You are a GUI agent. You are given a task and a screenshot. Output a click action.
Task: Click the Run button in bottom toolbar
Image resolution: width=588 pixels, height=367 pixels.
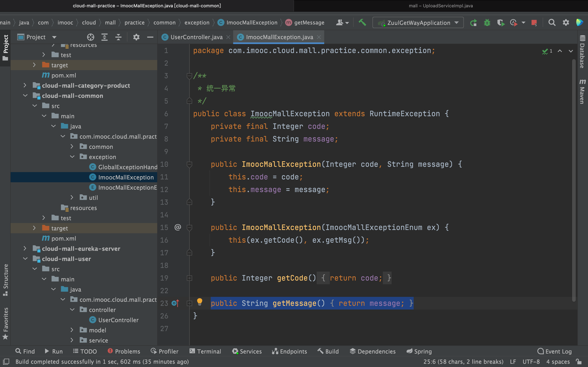coord(53,351)
